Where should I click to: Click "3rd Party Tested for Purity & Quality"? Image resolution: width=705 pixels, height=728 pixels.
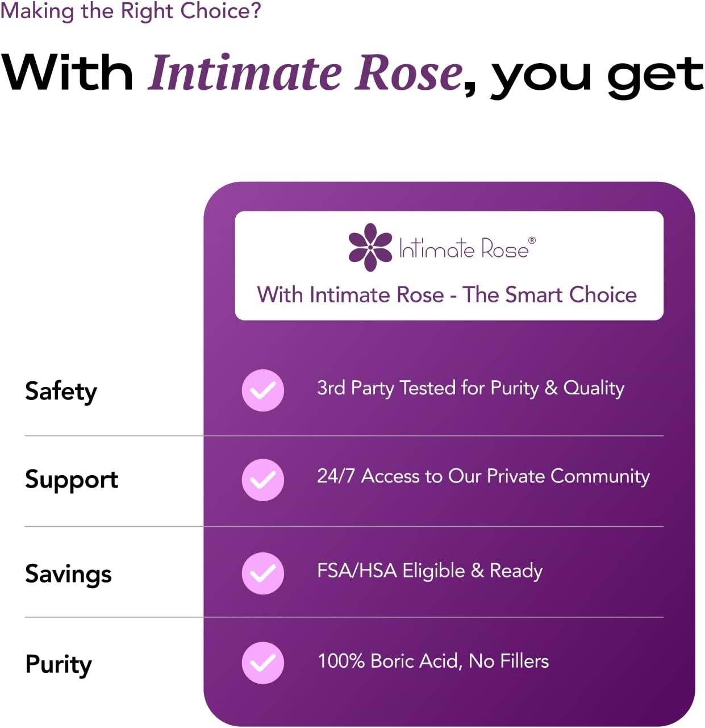(470, 388)
